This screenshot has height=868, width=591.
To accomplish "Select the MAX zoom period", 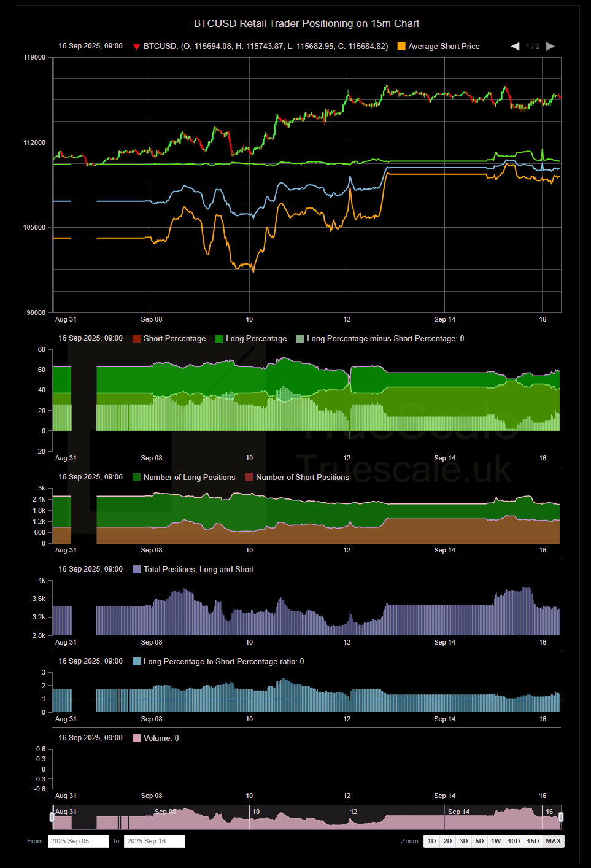I will coord(553,841).
